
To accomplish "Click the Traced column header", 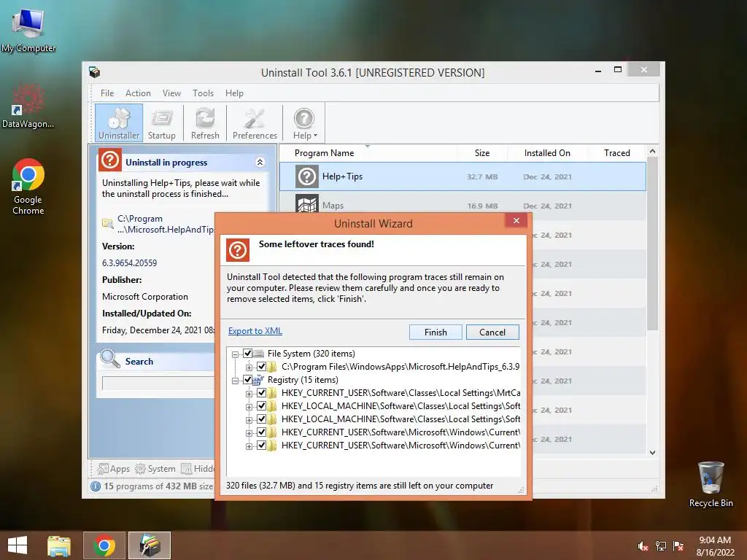I will (x=616, y=153).
